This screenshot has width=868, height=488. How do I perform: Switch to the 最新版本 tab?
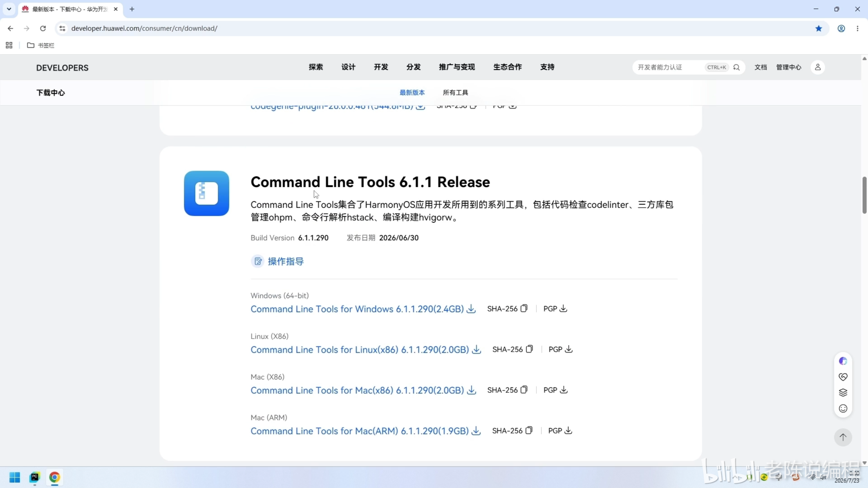tap(412, 93)
